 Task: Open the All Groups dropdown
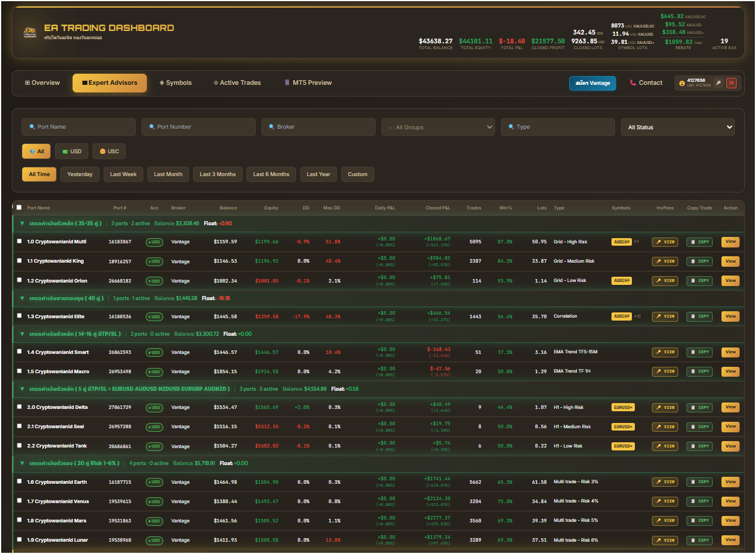coord(438,127)
